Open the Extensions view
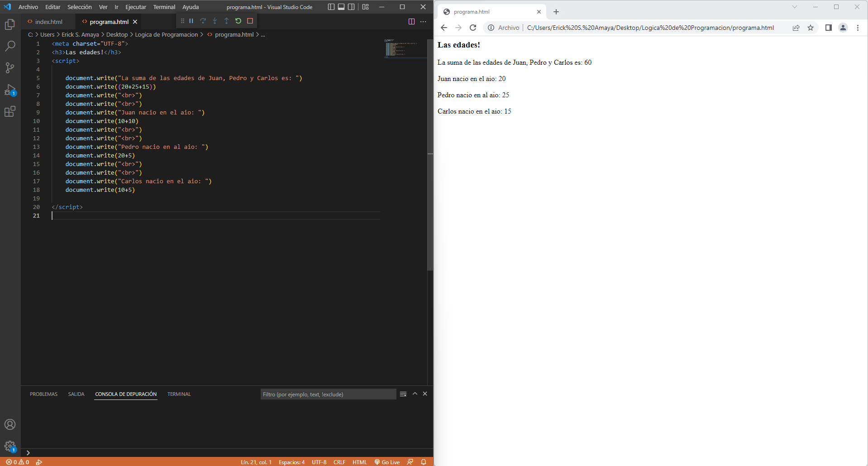Screen dimensions: 868x466 tap(10, 111)
